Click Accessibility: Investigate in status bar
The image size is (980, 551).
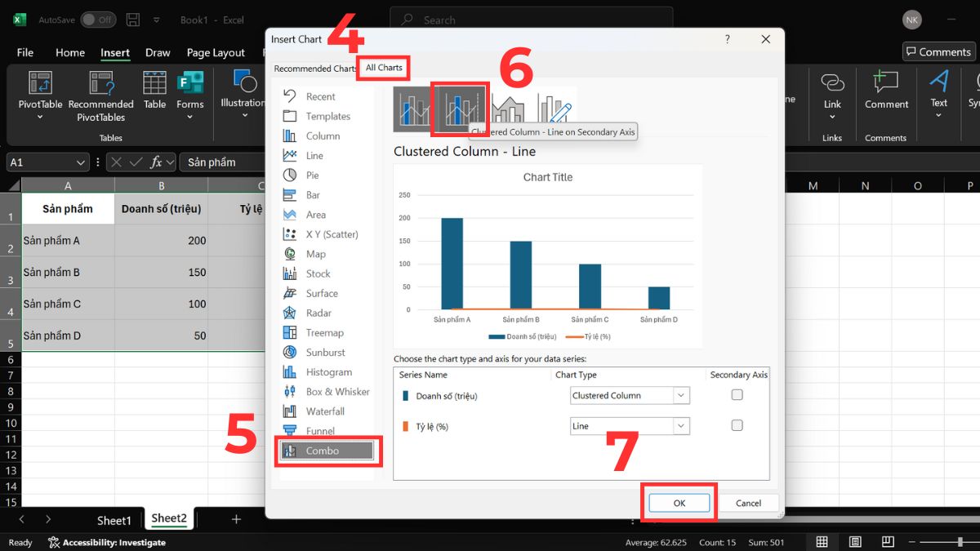(106, 542)
